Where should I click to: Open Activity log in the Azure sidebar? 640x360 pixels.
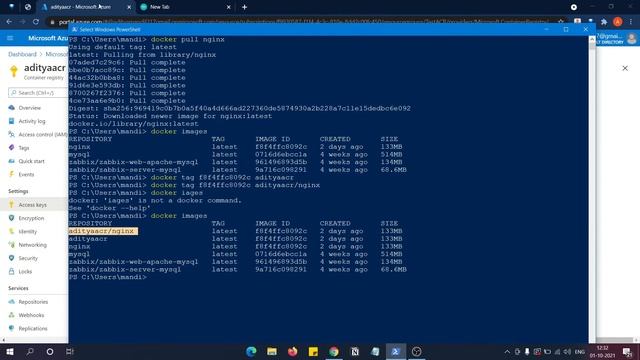31,121
